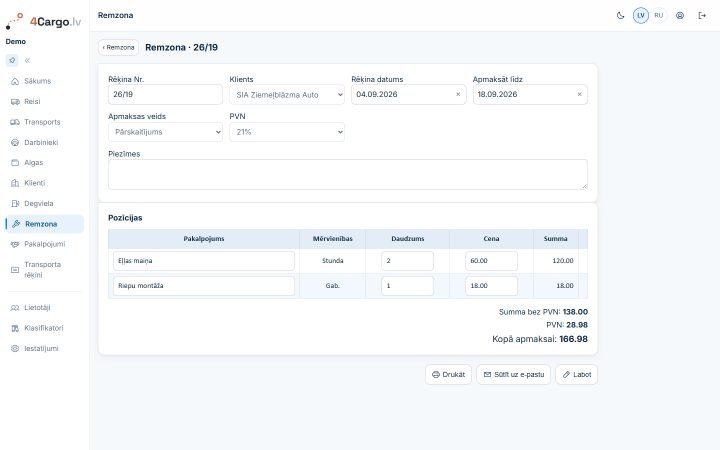Switch language to RU
The height and width of the screenshot is (450, 720).
658,16
